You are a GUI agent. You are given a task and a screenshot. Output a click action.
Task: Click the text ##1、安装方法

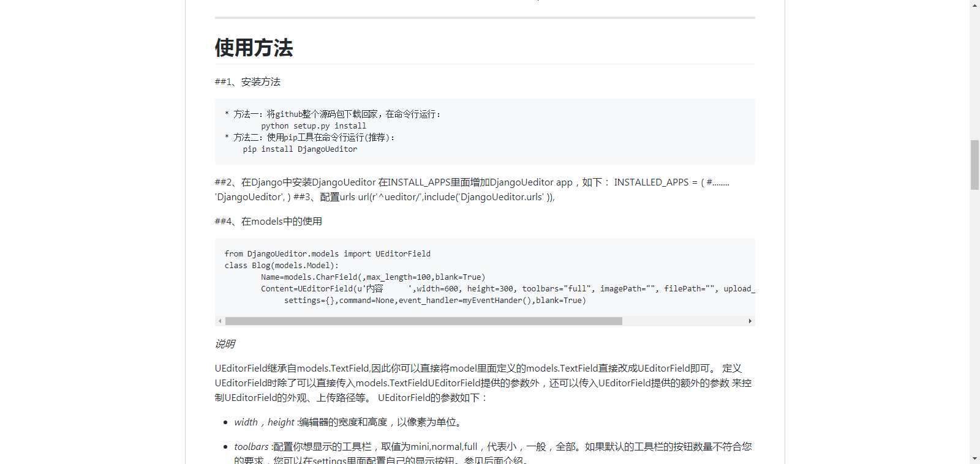click(247, 81)
